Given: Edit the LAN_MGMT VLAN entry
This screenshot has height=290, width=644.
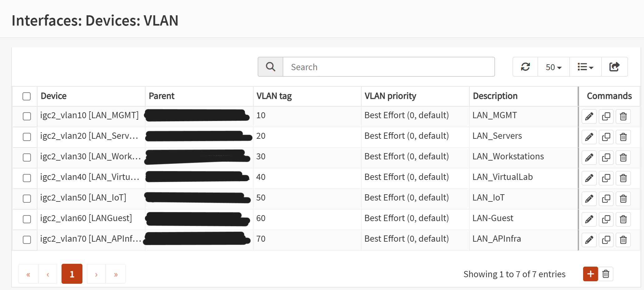Looking at the screenshot, I should (x=589, y=116).
